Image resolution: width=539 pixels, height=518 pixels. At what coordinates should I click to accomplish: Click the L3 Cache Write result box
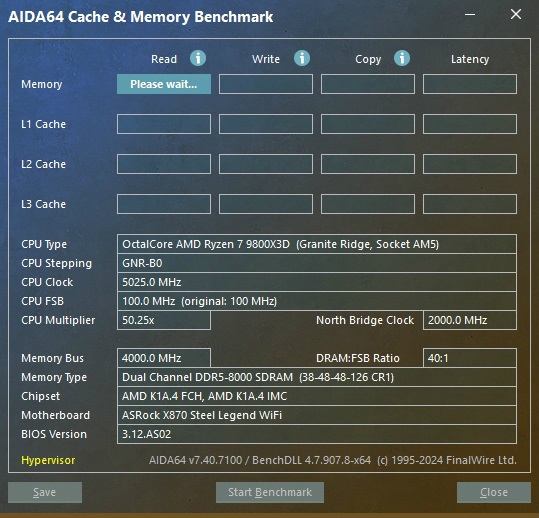pyautogui.click(x=266, y=204)
